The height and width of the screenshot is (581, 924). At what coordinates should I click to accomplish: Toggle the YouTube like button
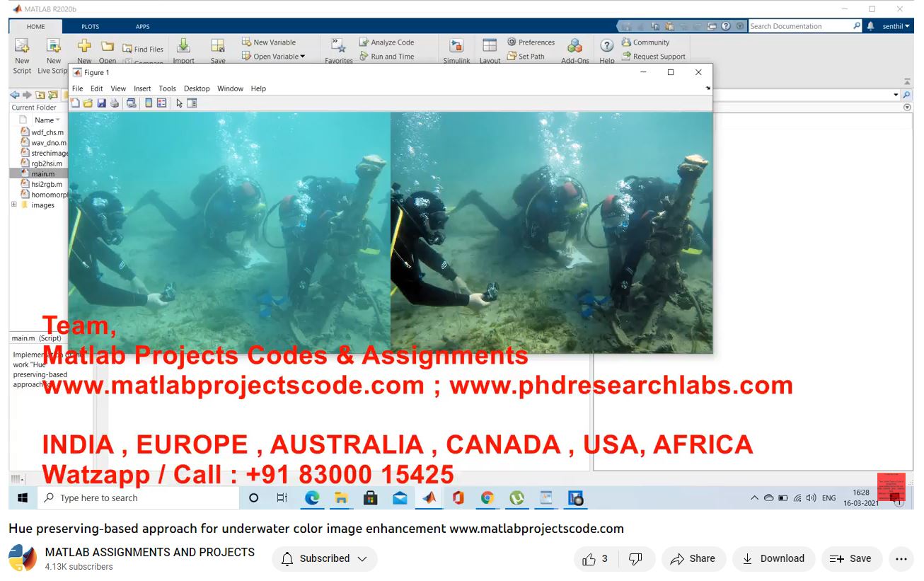pos(595,559)
